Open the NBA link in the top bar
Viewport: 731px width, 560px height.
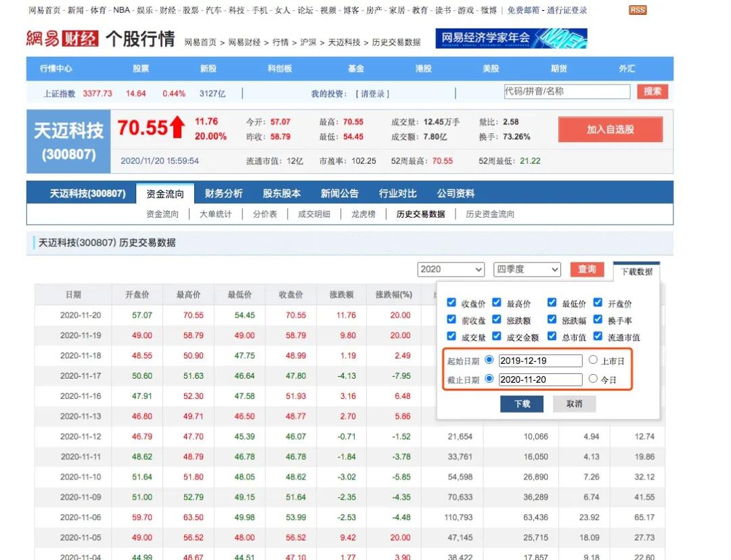122,10
